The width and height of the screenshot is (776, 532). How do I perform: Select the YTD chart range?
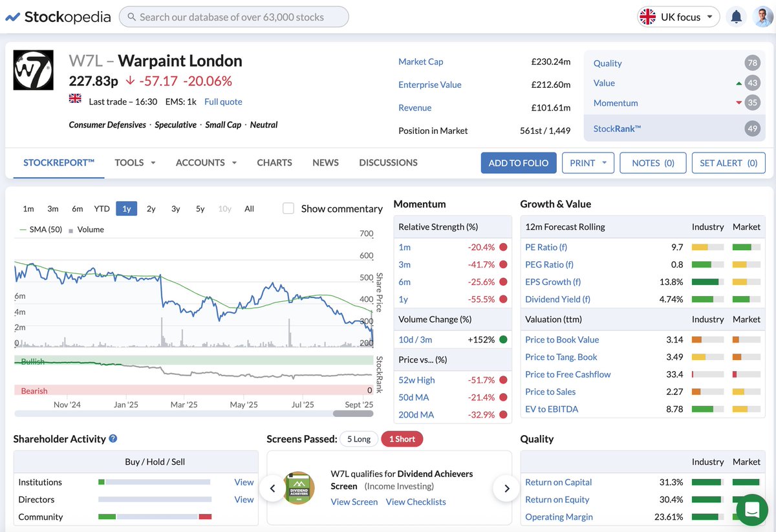[x=102, y=209]
